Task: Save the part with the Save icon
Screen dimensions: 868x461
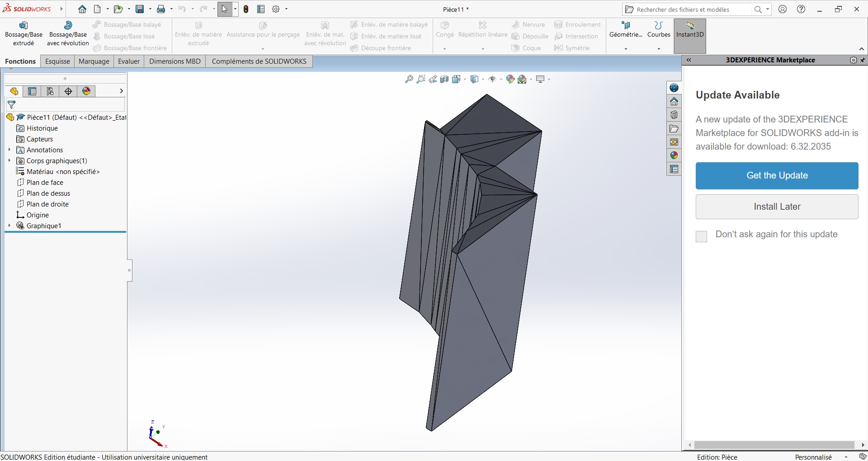Action: [140, 9]
